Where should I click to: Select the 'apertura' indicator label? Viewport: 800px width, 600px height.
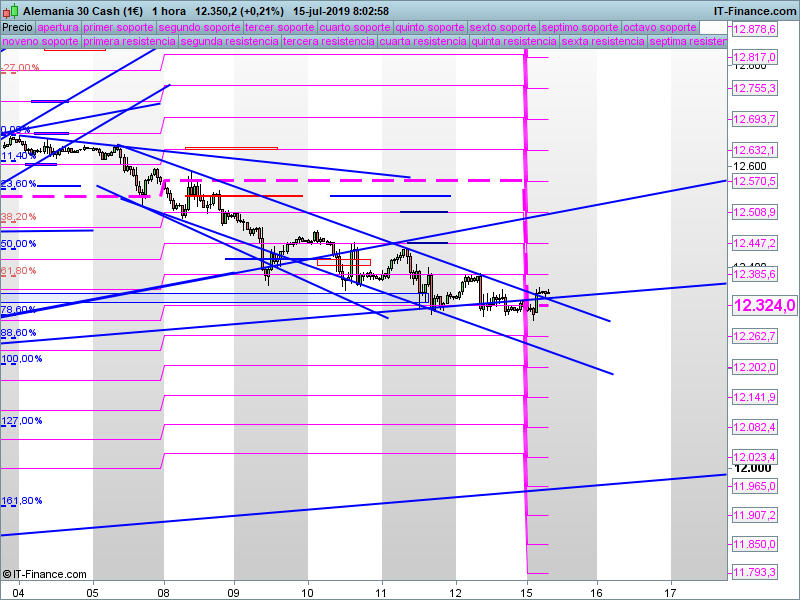tap(58, 28)
